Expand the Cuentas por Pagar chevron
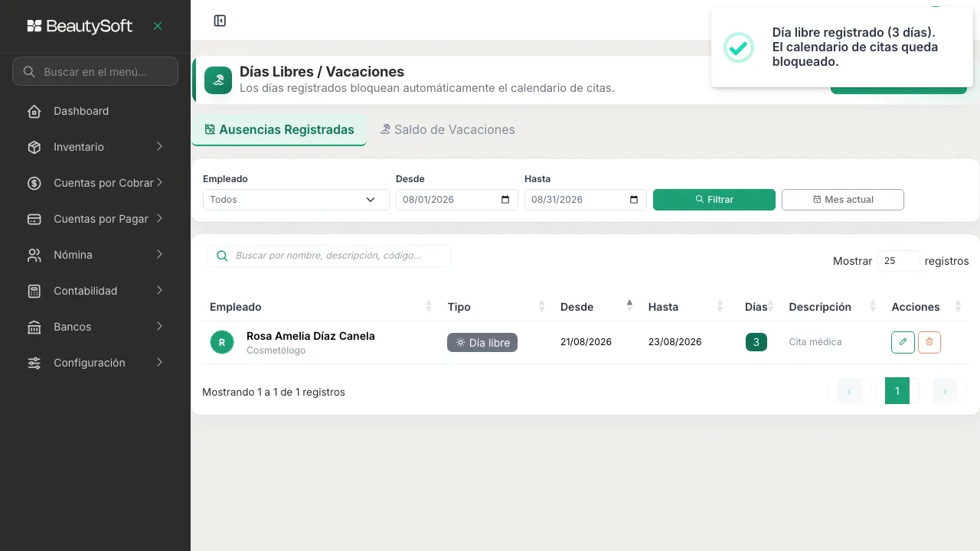 [159, 219]
